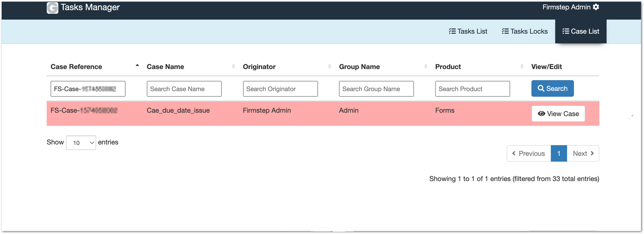Select page 1 in pagination
The height and width of the screenshot is (234, 644).
point(559,153)
